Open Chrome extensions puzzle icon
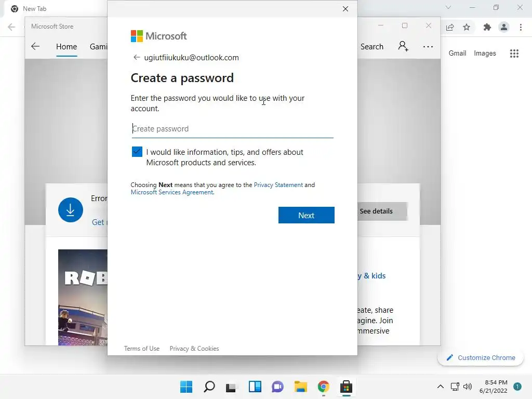 487,27
